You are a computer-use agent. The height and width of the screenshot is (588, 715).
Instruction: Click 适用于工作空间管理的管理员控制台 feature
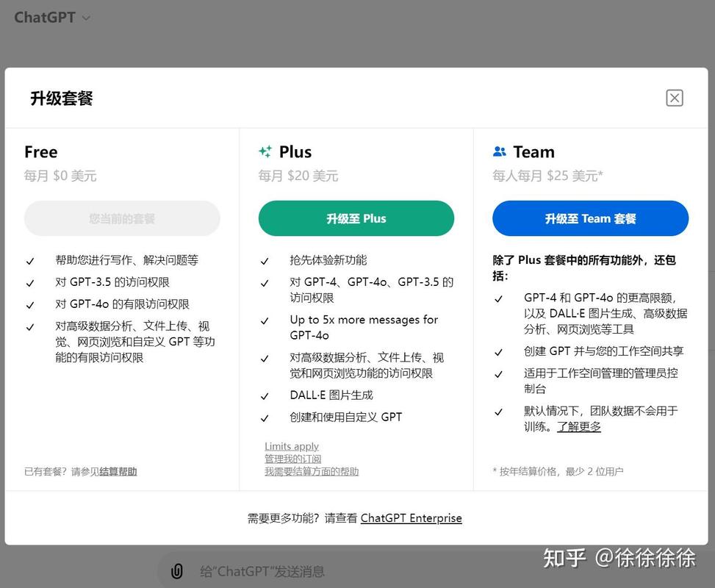pyautogui.click(x=601, y=381)
